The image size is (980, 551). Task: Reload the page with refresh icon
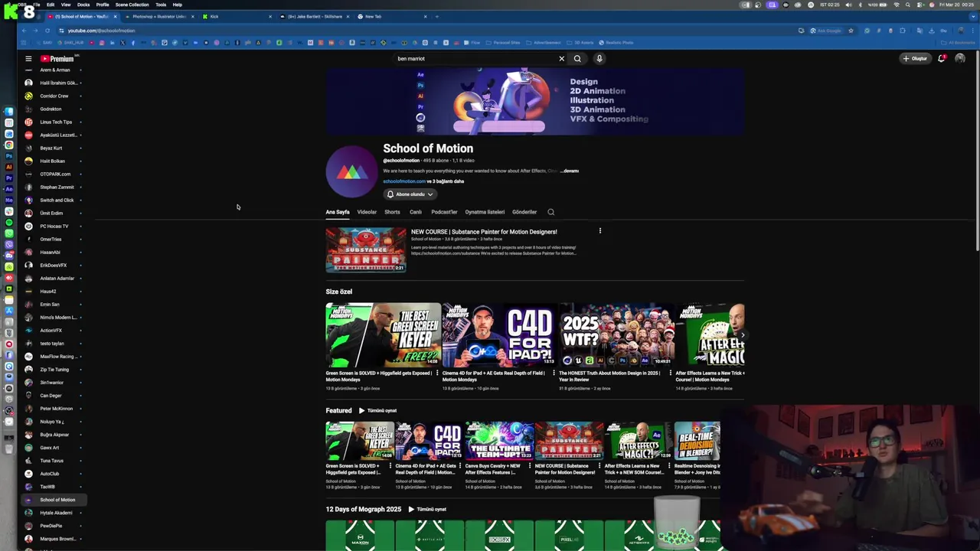pos(47,31)
